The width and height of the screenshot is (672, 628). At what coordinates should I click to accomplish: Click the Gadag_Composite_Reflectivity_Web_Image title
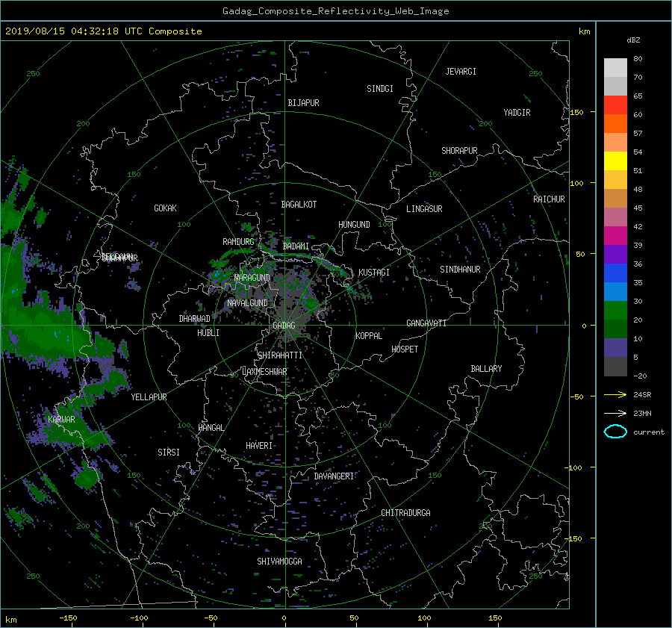coord(335,11)
